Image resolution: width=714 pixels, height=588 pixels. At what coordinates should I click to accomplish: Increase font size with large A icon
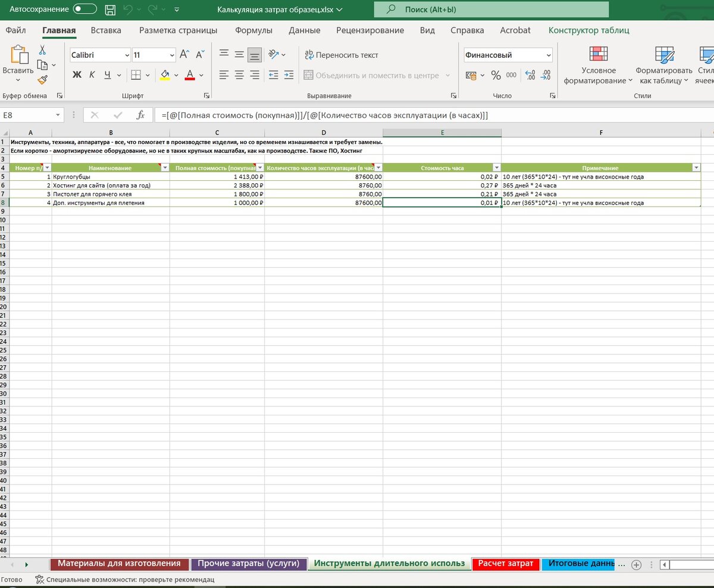click(x=184, y=55)
